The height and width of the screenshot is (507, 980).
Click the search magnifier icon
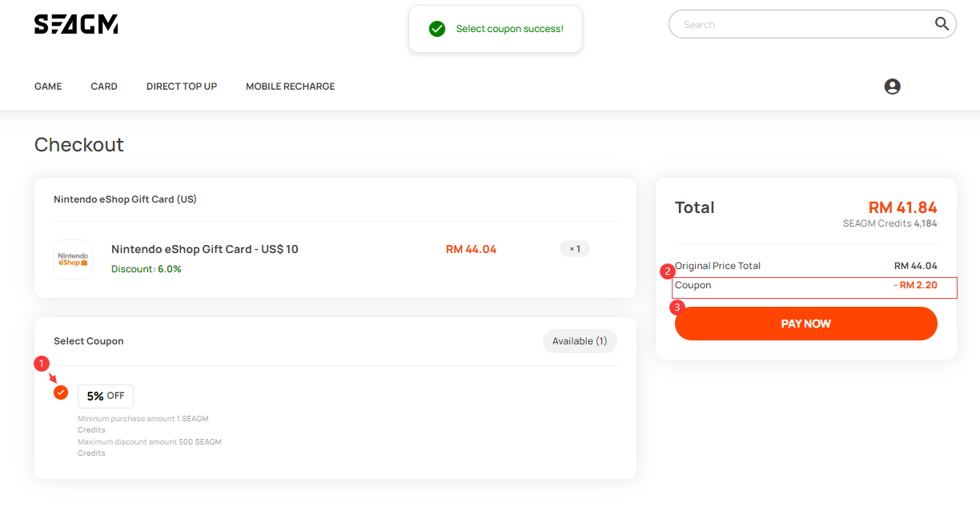coord(942,24)
